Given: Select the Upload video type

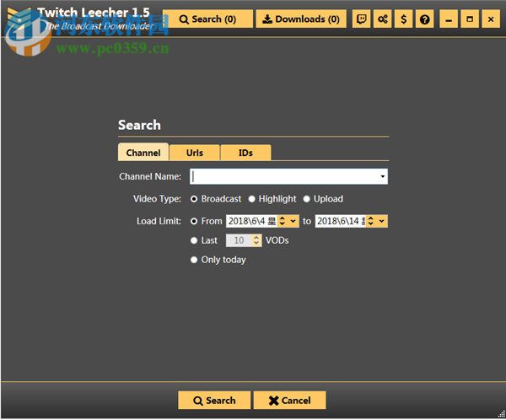Looking at the screenshot, I should (323, 199).
